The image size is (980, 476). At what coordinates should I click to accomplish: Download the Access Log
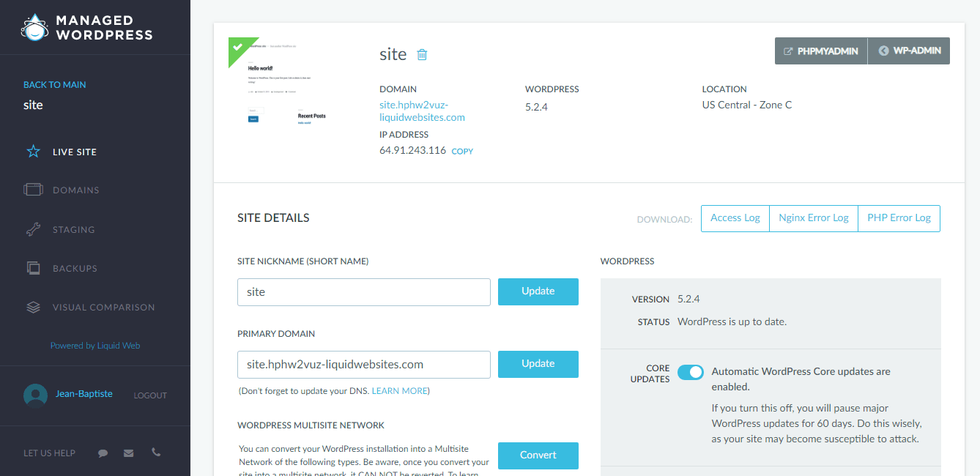click(x=735, y=218)
